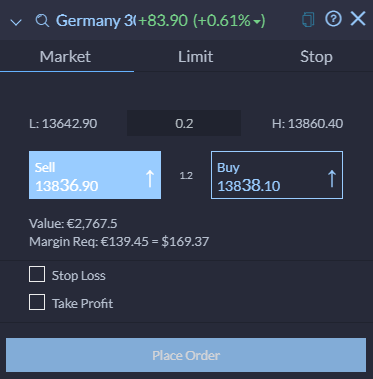
Task: Select the Sell 13836.90 button
Action: tap(95, 175)
